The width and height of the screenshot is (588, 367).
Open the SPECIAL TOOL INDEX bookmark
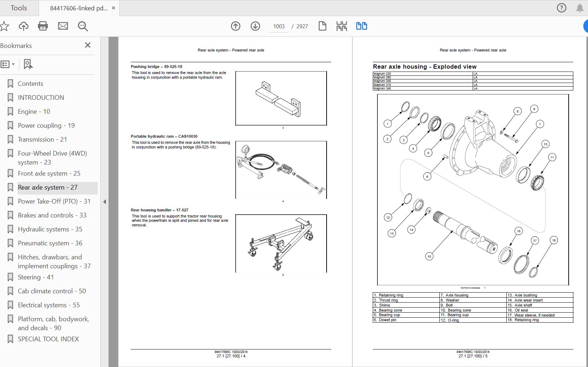[48, 339]
